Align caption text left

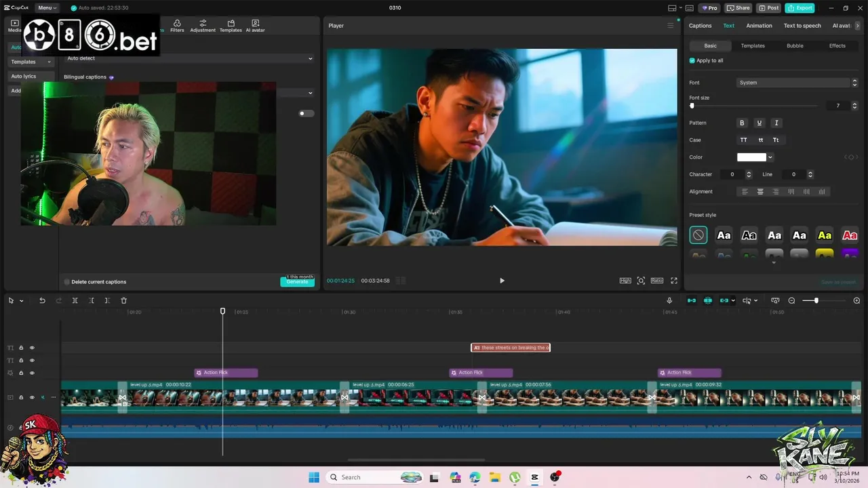(745, 192)
